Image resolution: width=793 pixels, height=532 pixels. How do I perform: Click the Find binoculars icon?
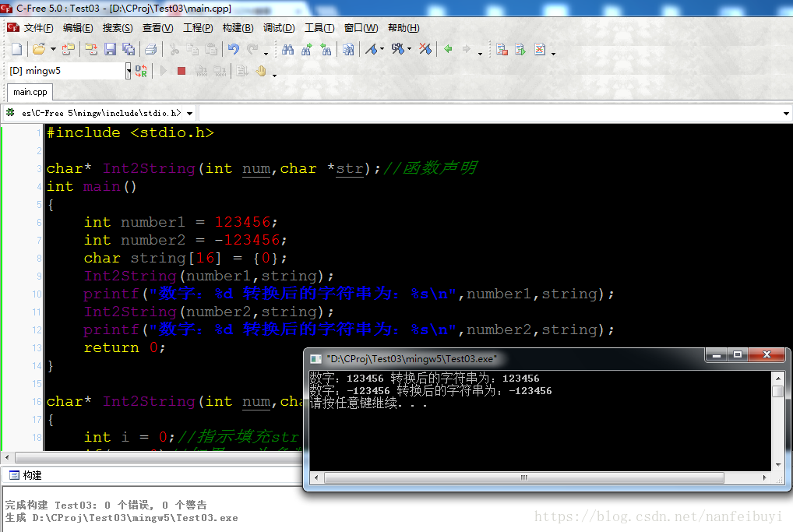(x=287, y=49)
